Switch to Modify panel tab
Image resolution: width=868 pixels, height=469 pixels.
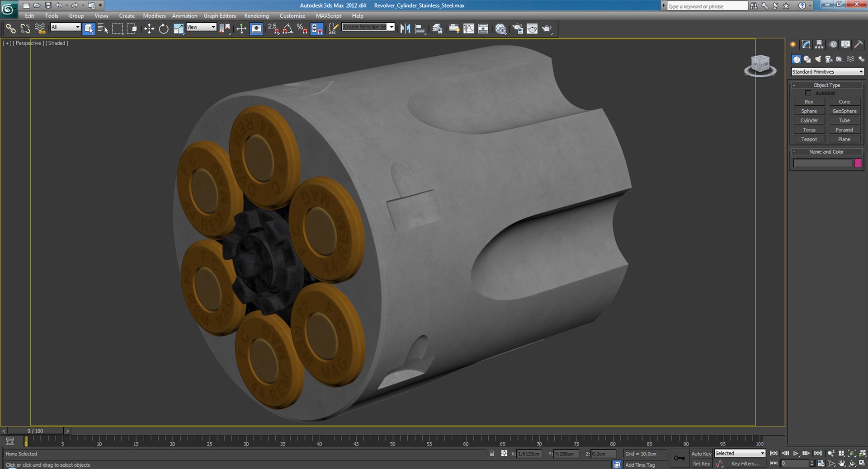(x=806, y=44)
